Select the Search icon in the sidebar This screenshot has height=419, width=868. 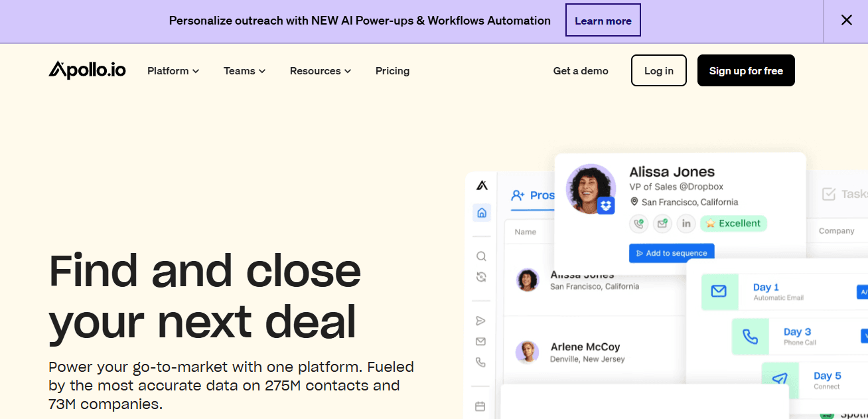click(x=481, y=256)
